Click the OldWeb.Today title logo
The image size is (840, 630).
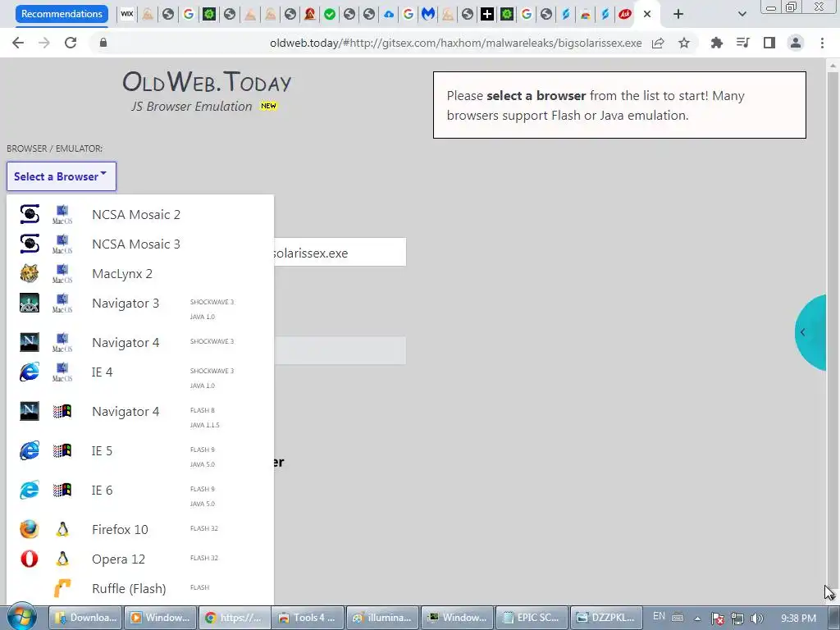click(x=207, y=82)
